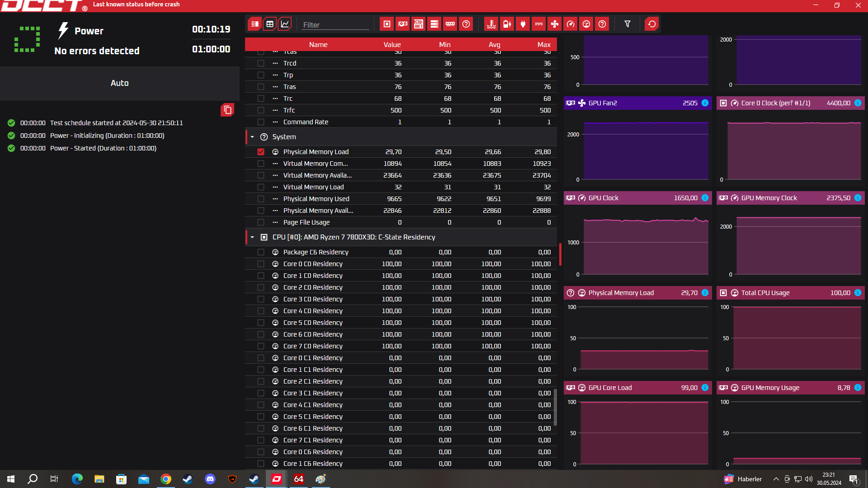Image resolution: width=868 pixels, height=488 pixels.
Task: Click the Auto button
Action: [x=119, y=83]
